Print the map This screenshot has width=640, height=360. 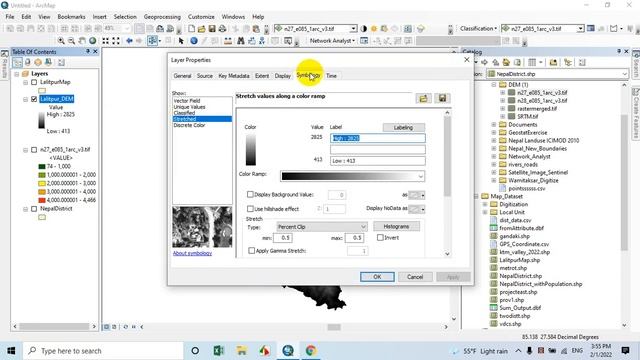222,29
